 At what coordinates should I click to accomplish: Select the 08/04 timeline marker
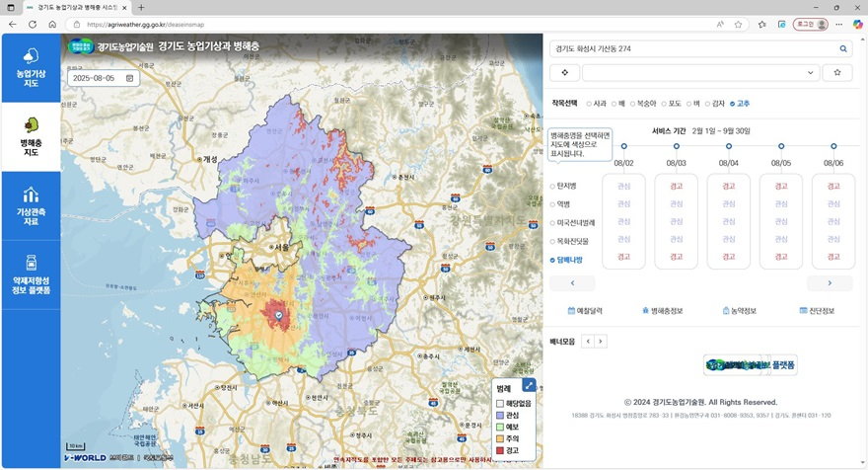pyautogui.click(x=729, y=146)
